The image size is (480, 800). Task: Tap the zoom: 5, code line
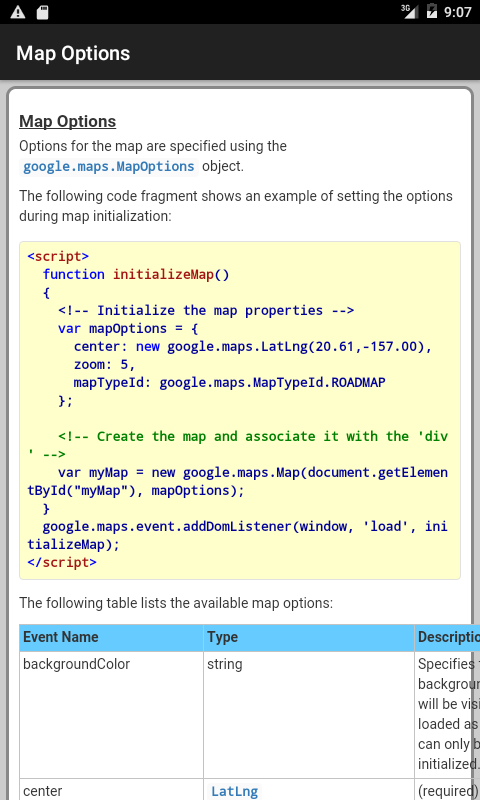pos(105,365)
